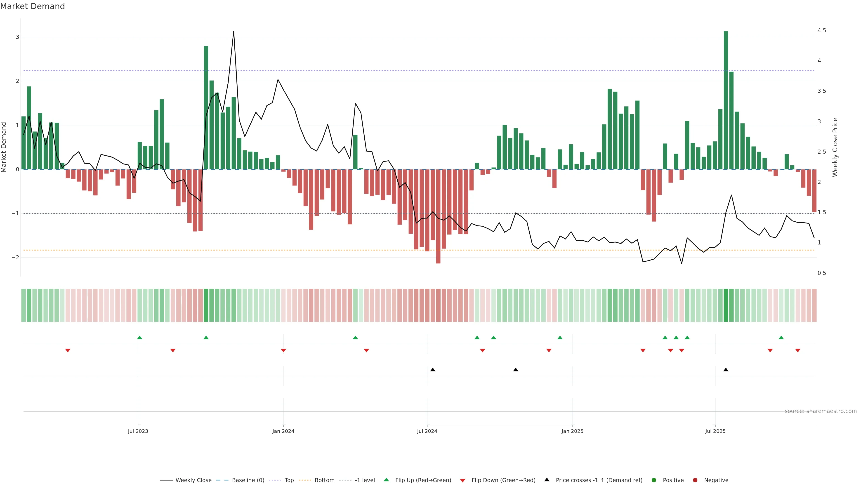The width and height of the screenshot is (868, 488).
Task: Click the Bottom legend line marker
Action: 305,480
